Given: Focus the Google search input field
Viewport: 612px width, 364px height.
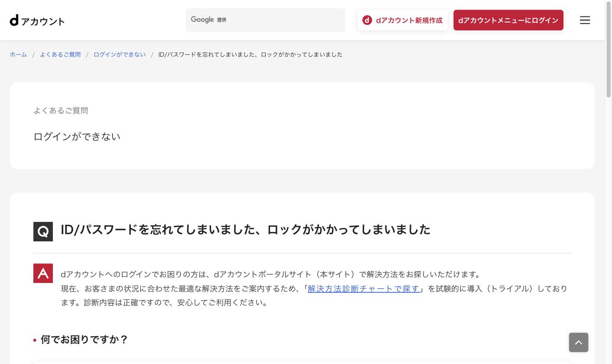Looking at the screenshot, I should click(x=265, y=20).
